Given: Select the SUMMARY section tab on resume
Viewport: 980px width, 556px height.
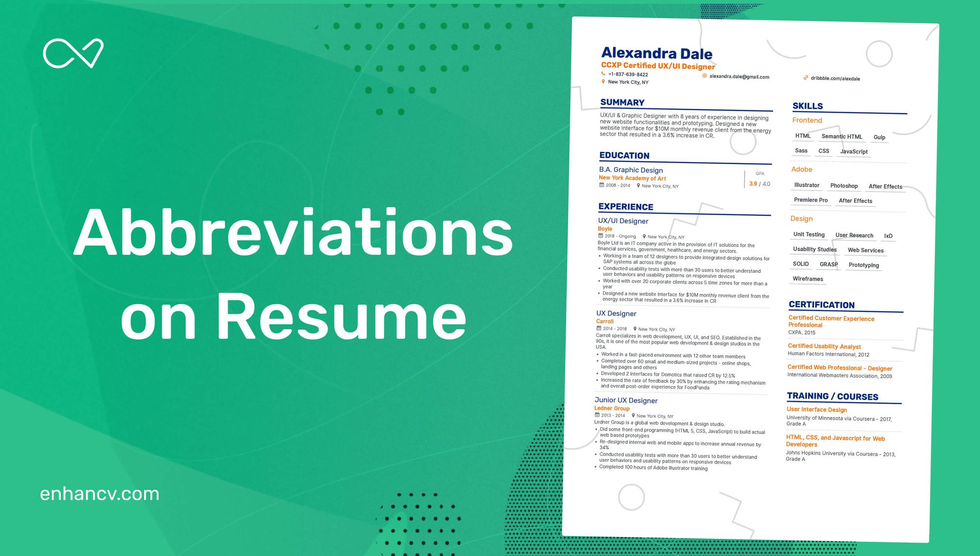Looking at the screenshot, I should 619,104.
